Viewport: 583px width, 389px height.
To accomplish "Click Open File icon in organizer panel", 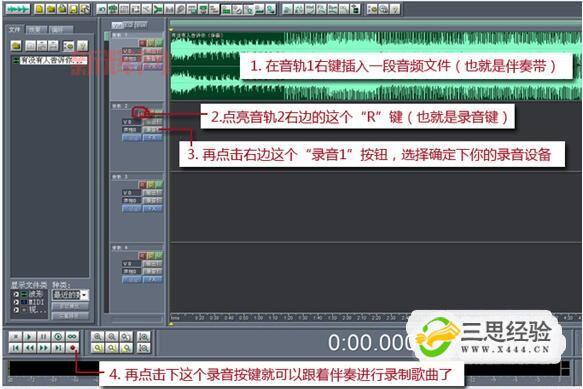I will pos(16,46).
